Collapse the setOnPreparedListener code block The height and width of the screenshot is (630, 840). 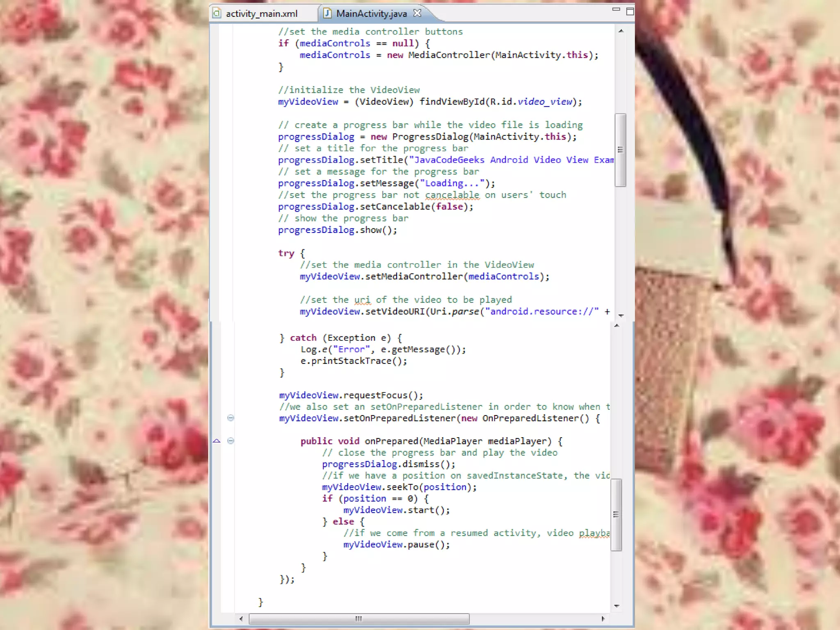click(231, 418)
